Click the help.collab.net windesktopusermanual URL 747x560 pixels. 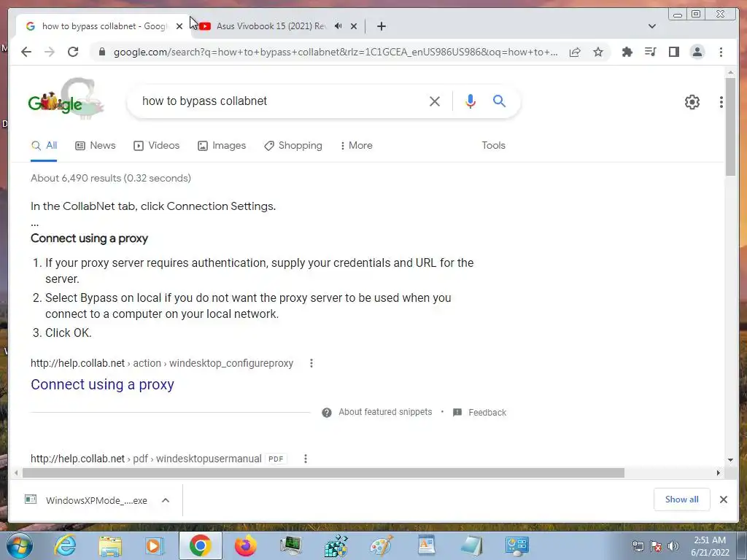pyautogui.click(x=146, y=459)
